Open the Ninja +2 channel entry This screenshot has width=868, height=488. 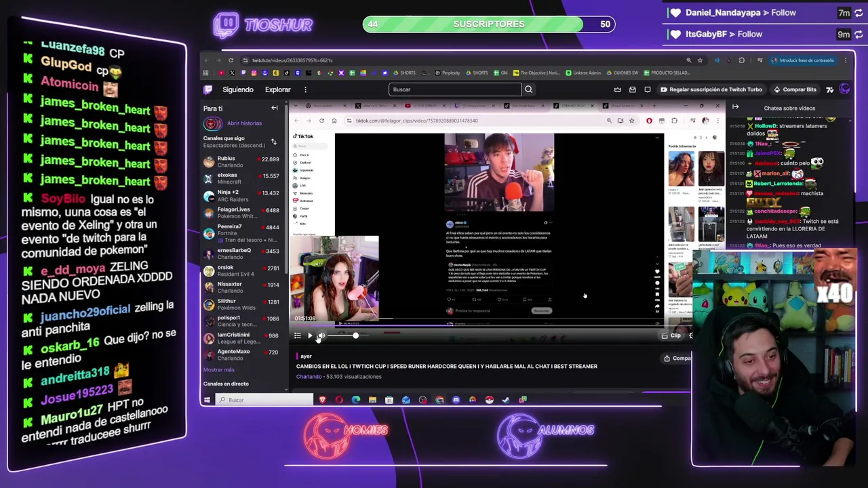[x=241, y=195]
